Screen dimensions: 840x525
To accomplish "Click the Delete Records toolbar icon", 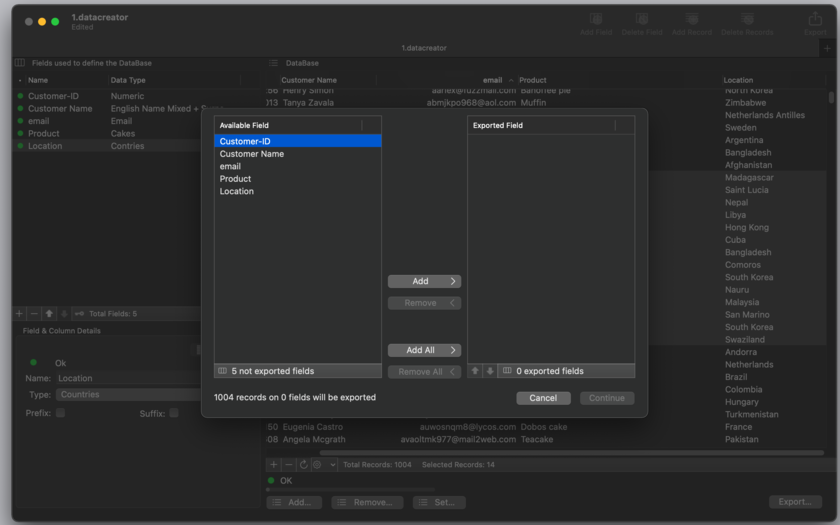I will point(747,20).
